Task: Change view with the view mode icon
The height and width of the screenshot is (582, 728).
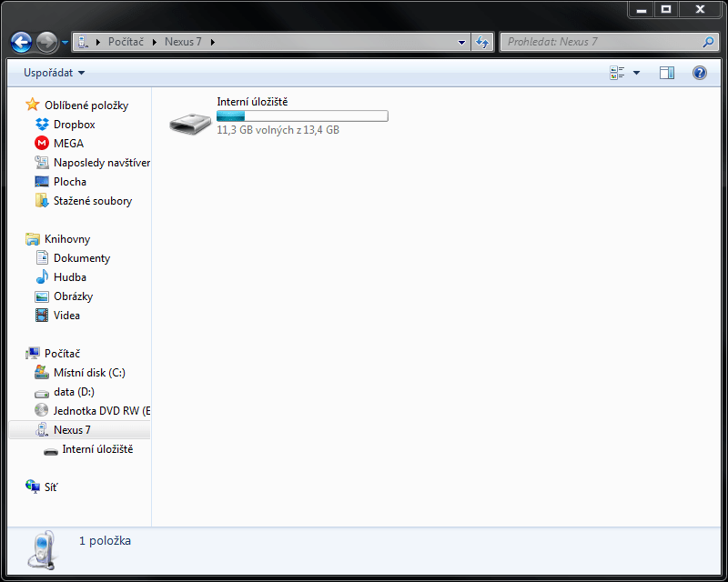Action: pos(617,73)
